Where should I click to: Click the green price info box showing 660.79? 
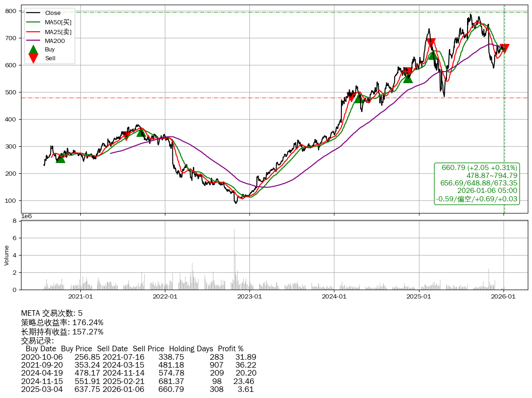(477, 183)
